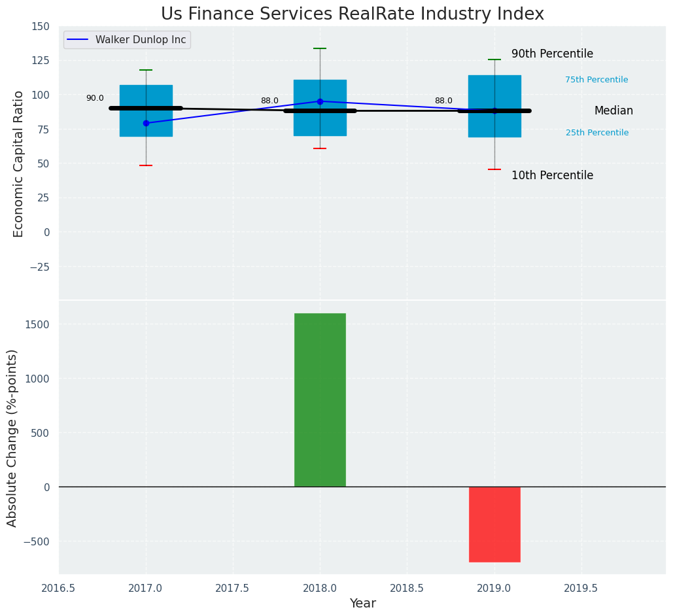Click the green 90th percentile cap for 2018
This screenshot has height=616, width=673.
point(320,48)
